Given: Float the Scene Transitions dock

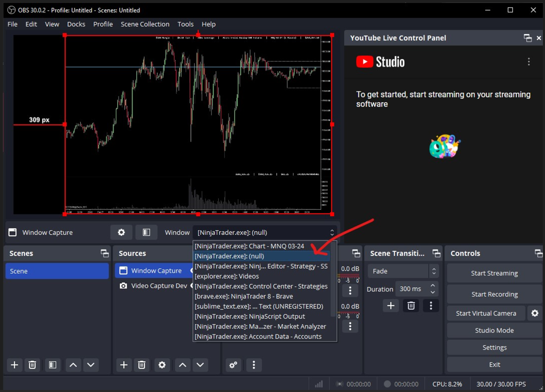Looking at the screenshot, I should coord(436,253).
